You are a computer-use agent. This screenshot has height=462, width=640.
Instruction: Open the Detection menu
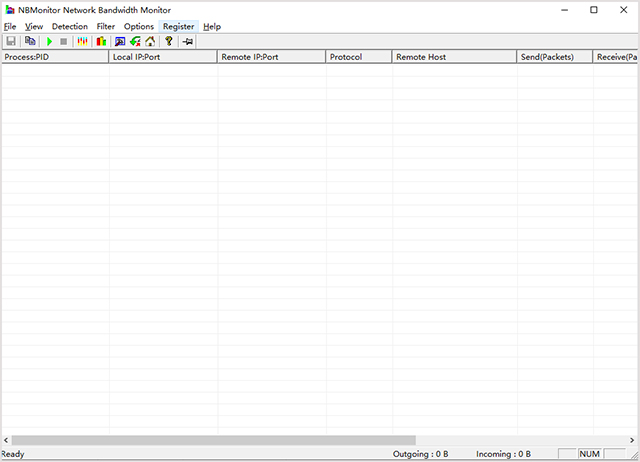pyautogui.click(x=70, y=26)
